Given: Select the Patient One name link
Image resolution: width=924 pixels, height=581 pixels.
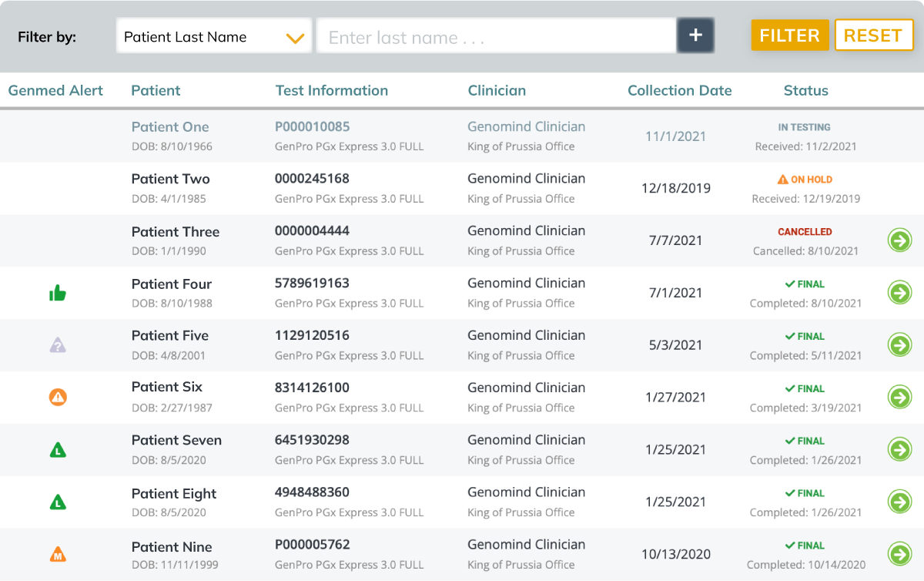Looking at the screenshot, I should (x=170, y=126).
